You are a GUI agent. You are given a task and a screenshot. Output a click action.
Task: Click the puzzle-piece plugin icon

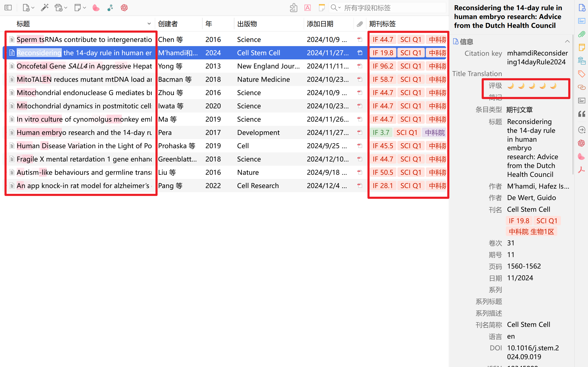pos(294,8)
